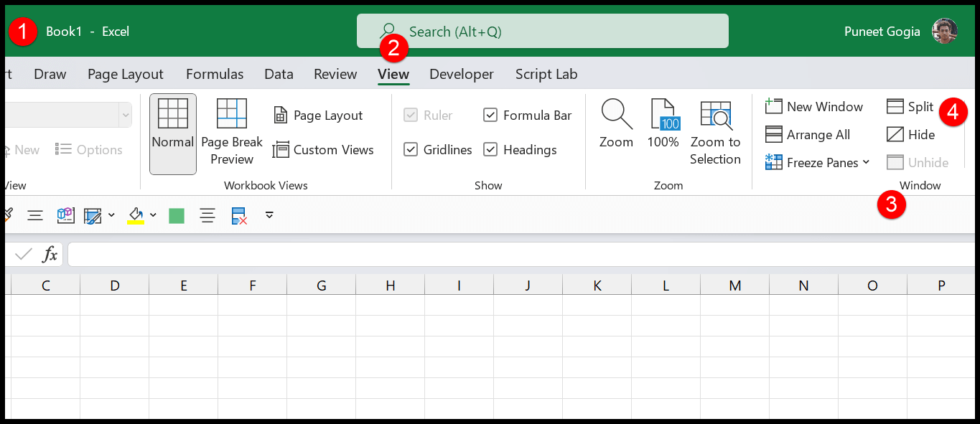980x424 pixels.
Task: Select Arrange All
Action: [x=808, y=134]
